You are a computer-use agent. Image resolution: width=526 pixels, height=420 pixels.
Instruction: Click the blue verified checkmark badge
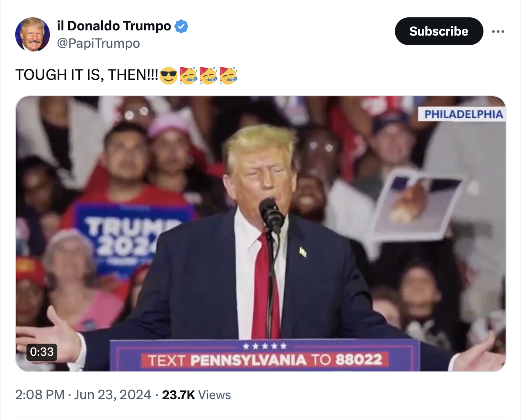[x=181, y=26]
